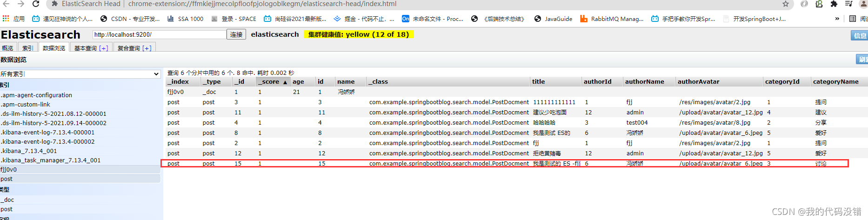868x220 pixels.
Task: Sort by the _type column header
Action: (216, 81)
